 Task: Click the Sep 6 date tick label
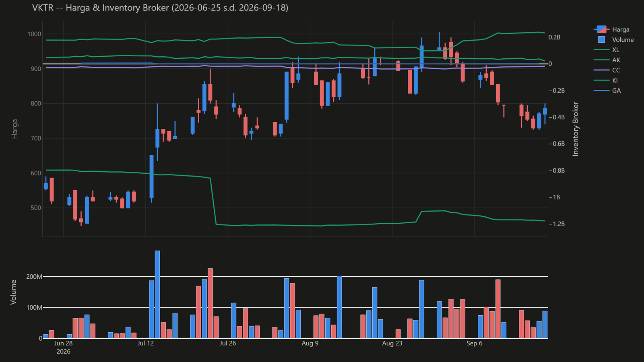(x=475, y=343)
